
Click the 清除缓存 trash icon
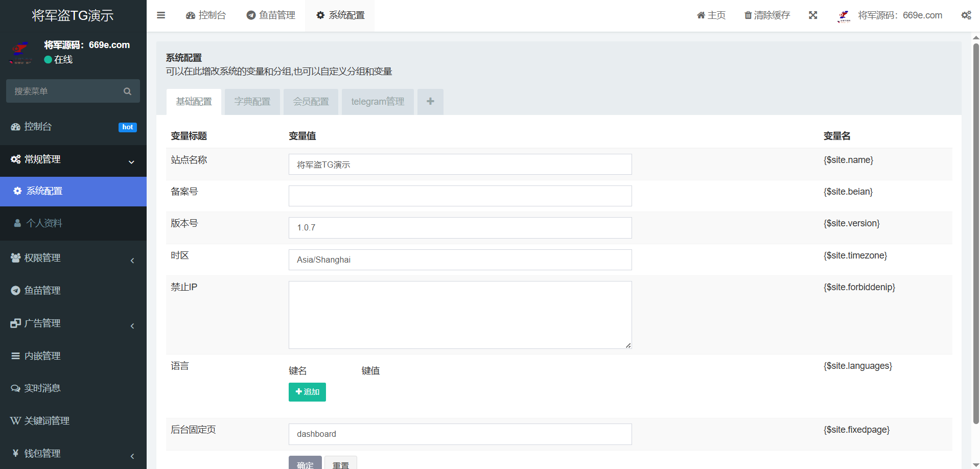click(x=748, y=15)
